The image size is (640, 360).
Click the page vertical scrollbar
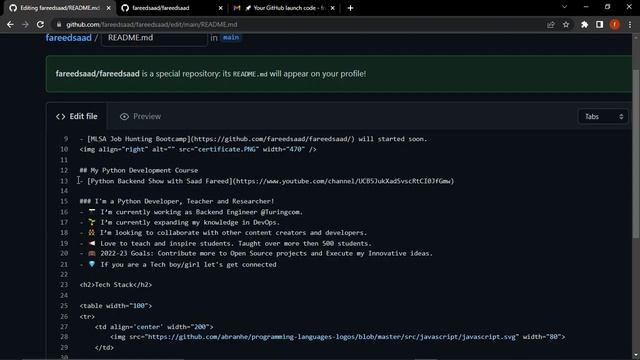[636, 153]
